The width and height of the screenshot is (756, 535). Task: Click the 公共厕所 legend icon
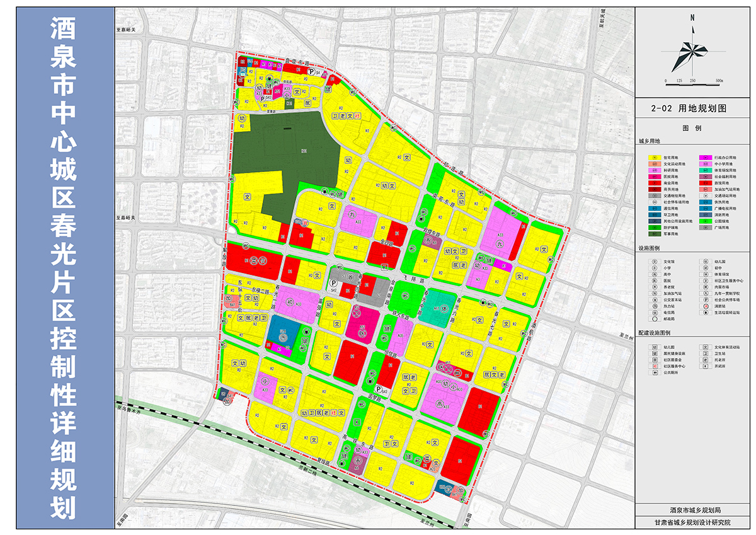click(655, 372)
